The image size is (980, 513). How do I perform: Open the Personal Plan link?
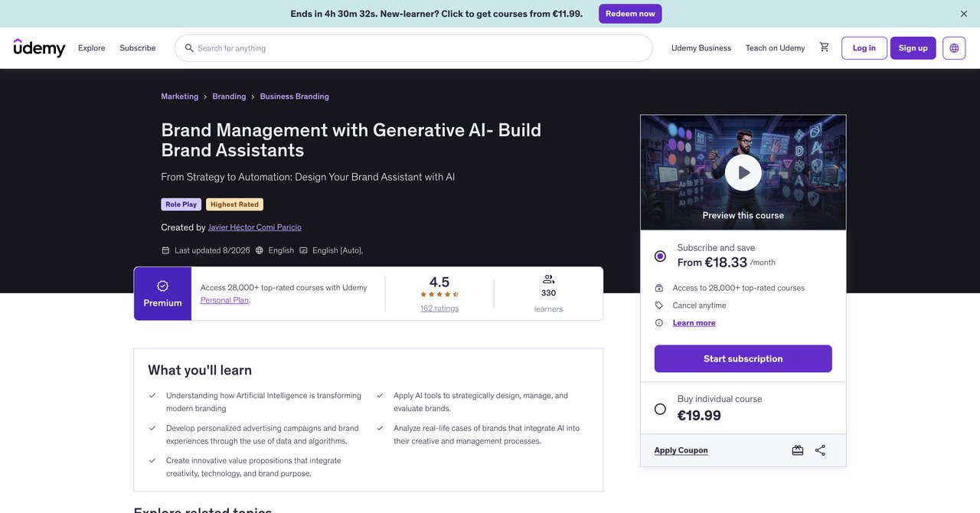[x=225, y=300]
